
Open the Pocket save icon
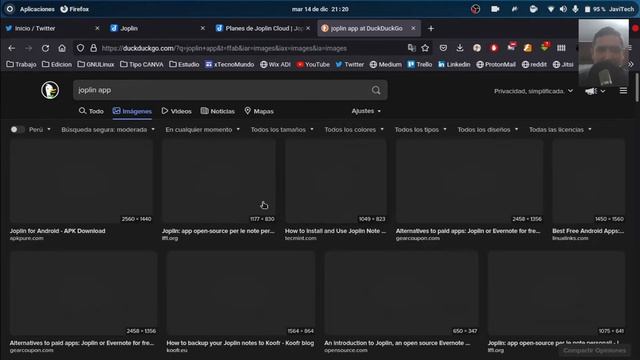click(x=443, y=48)
